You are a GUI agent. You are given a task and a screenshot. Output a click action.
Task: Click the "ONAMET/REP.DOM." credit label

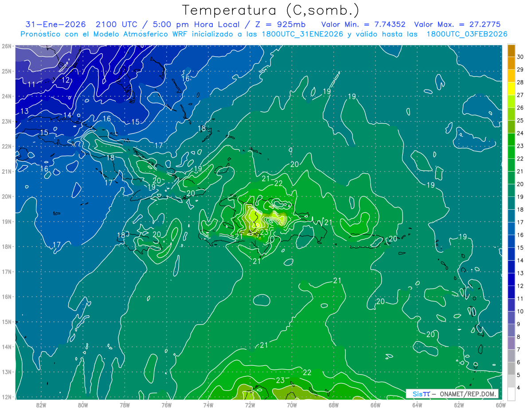click(x=468, y=394)
